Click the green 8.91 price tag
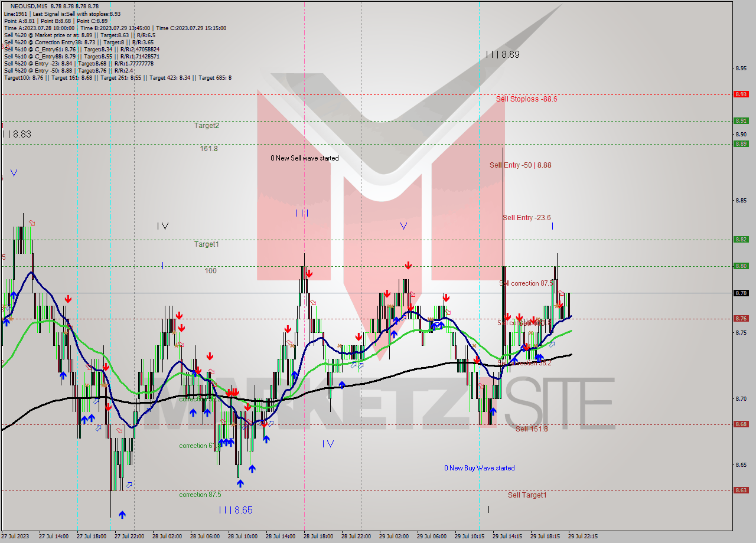The width and height of the screenshot is (756, 543). (x=741, y=120)
